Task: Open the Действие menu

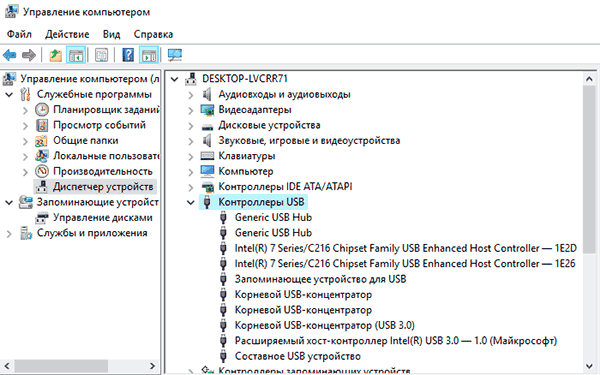Action: tap(67, 34)
